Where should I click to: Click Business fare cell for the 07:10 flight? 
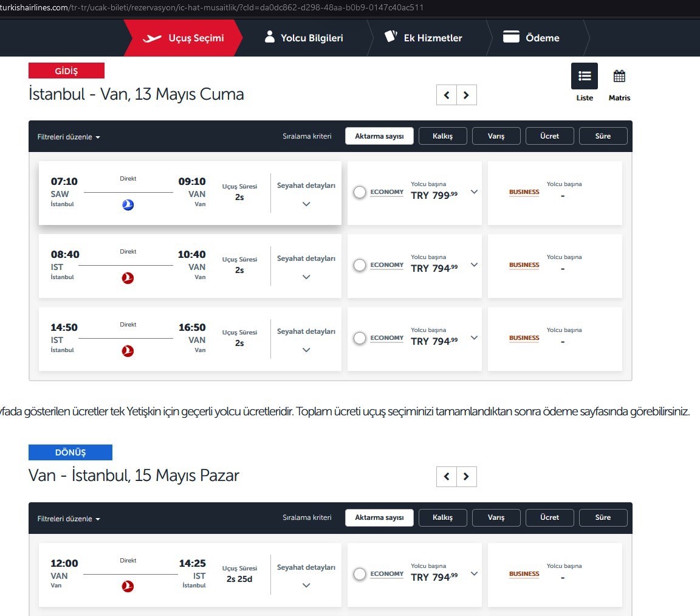click(x=555, y=193)
